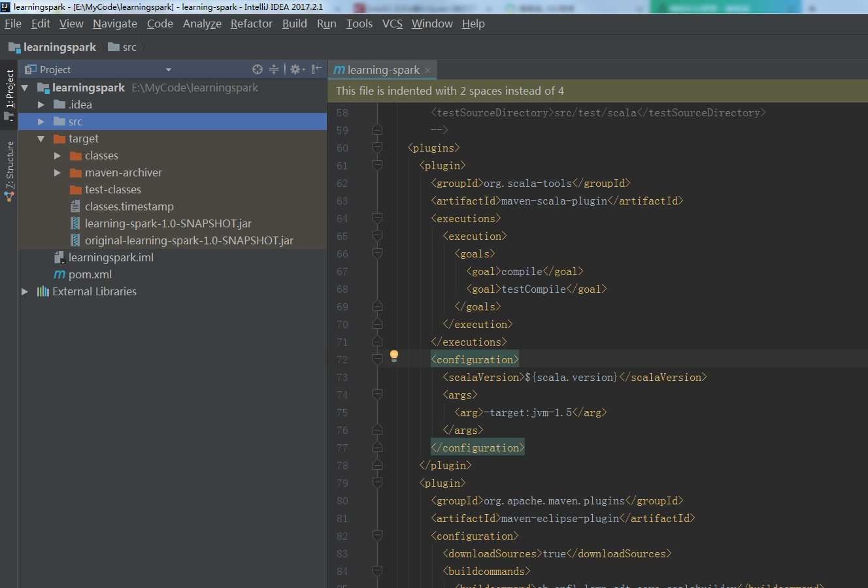Image resolution: width=868 pixels, height=588 pixels.
Task: Open Project panel settings gear
Action: [297, 69]
